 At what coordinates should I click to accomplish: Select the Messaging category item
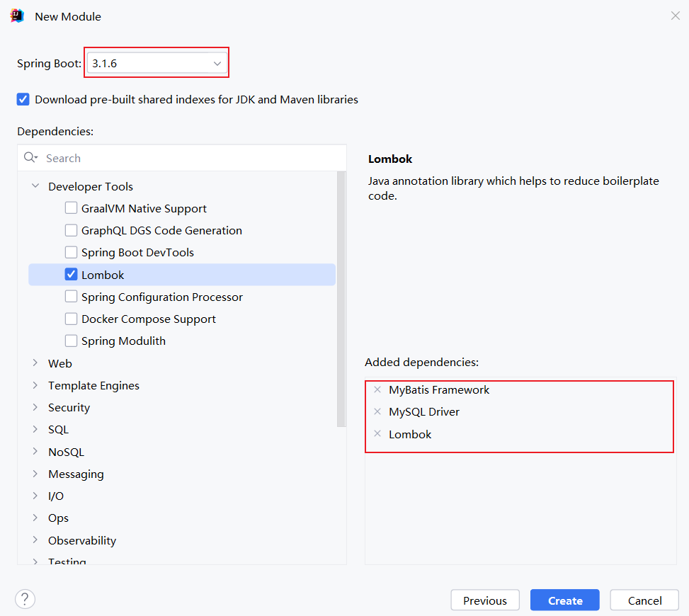76,474
